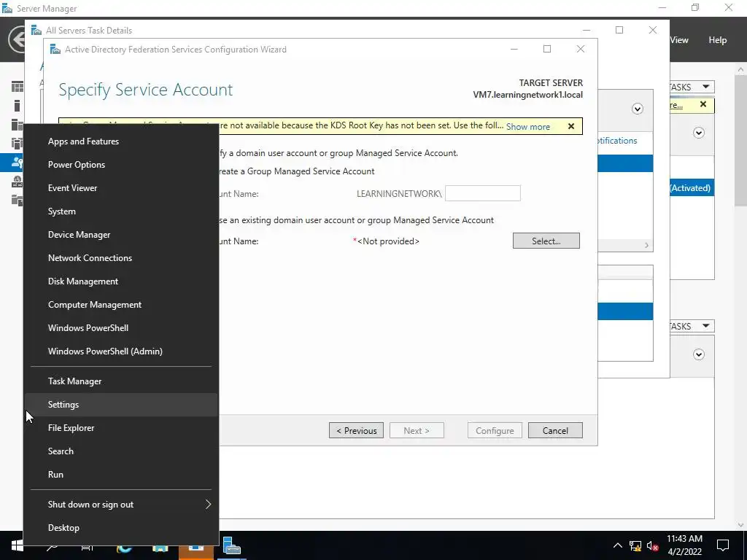The height and width of the screenshot is (560, 747).
Task: Click Server Manager scrollbar up arrow
Action: point(740,69)
